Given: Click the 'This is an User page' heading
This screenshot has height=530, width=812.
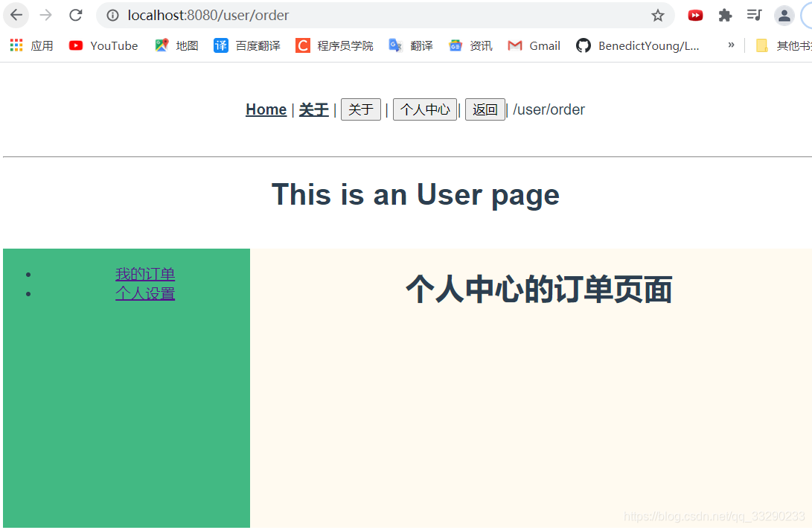Looking at the screenshot, I should pos(415,194).
